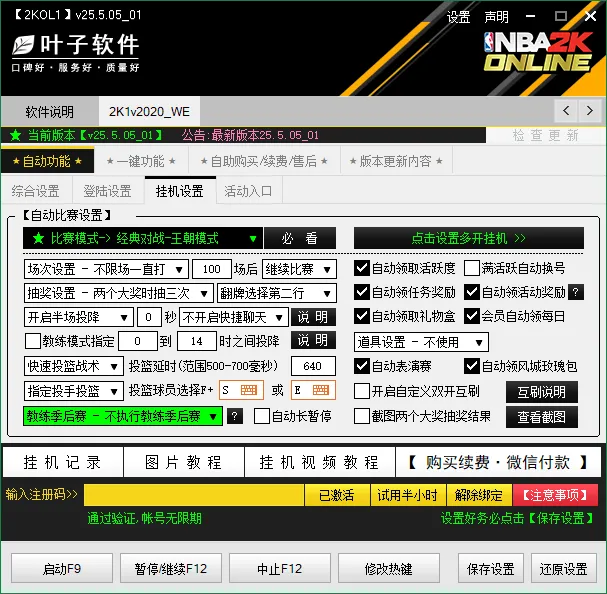Click 声明 in the title bar
Viewport: 607px width, 594px height.
[x=496, y=17]
